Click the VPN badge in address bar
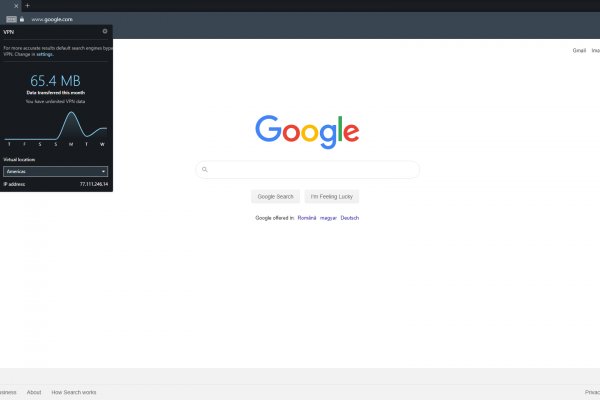Viewport: 600px width, 400px height. tap(11, 20)
